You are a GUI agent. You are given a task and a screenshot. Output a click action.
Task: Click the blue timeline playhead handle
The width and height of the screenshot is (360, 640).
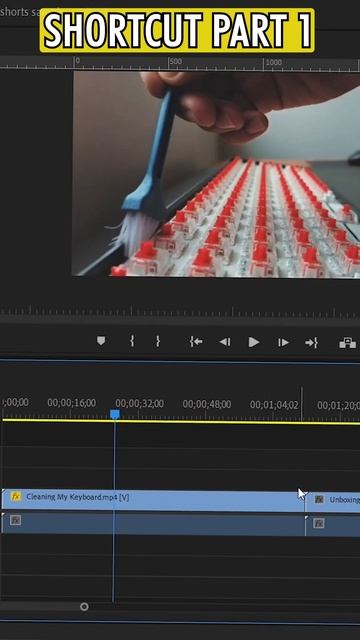tap(115, 414)
